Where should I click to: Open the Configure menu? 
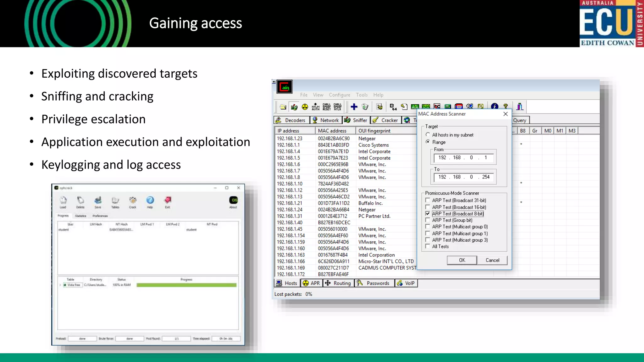(x=339, y=95)
